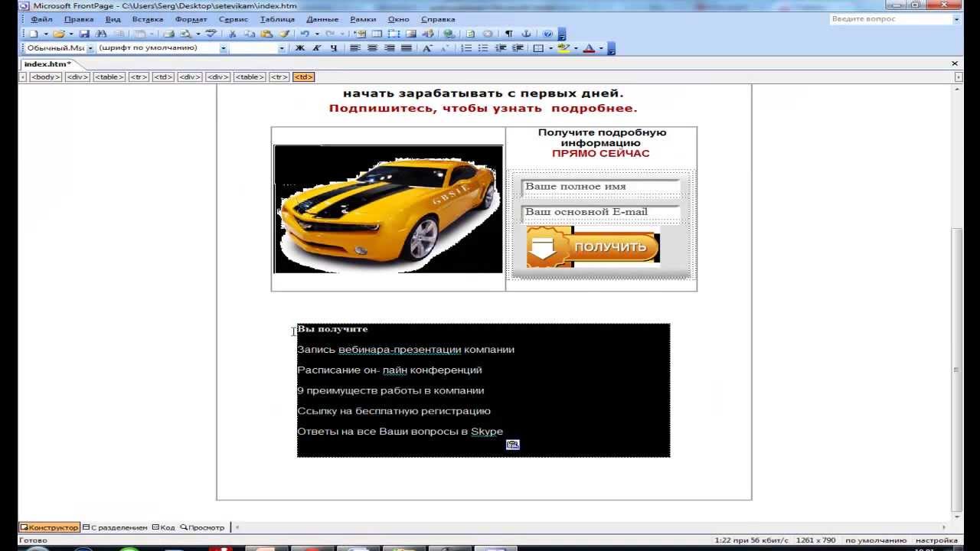
Task: Toggle underline formatting (Ч)
Action: [334, 48]
